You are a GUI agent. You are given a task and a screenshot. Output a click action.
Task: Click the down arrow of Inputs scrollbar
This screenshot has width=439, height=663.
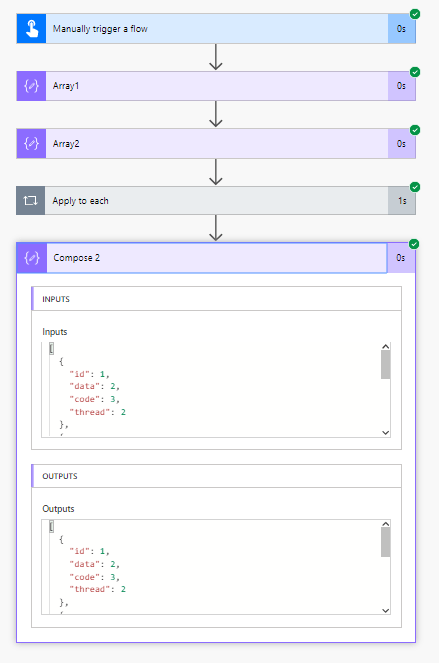coord(385,433)
